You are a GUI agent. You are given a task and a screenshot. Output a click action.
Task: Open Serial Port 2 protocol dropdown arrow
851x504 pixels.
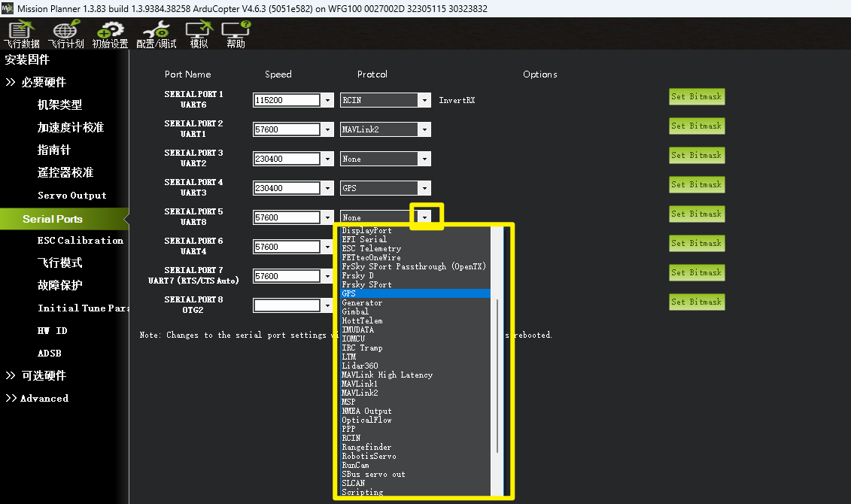click(425, 129)
